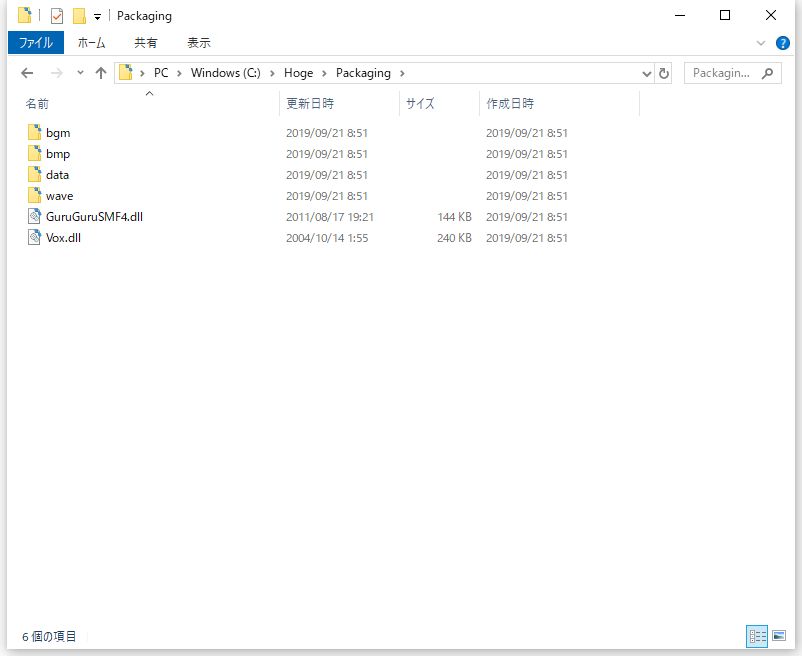Click Hoge in the address breadcrumb
Image resolution: width=802 pixels, height=656 pixels.
[299, 73]
